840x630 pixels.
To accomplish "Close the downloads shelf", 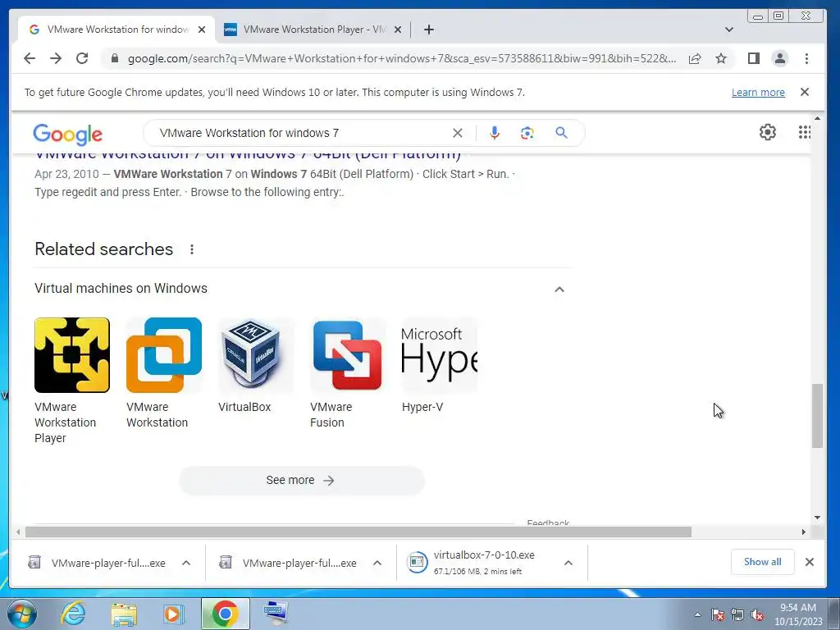I will pos(810,561).
